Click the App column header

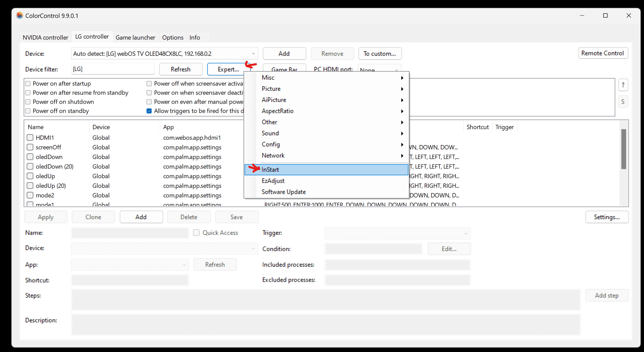[x=168, y=127]
